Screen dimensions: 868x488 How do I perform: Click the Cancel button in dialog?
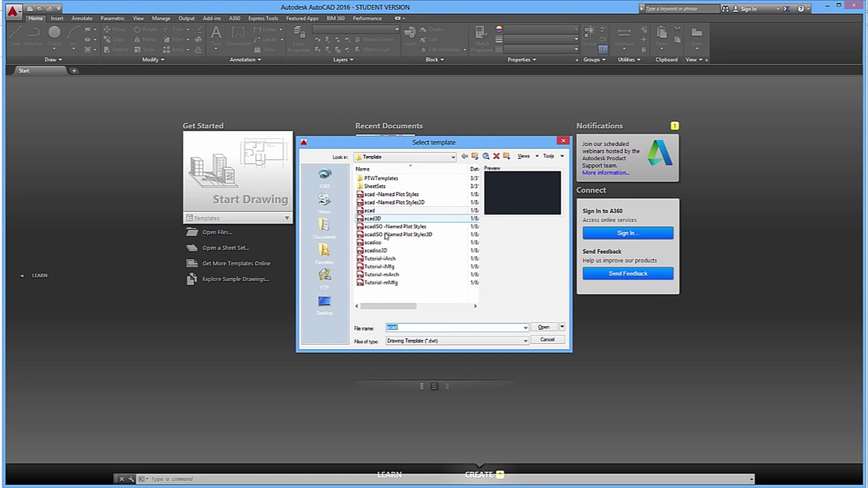547,339
